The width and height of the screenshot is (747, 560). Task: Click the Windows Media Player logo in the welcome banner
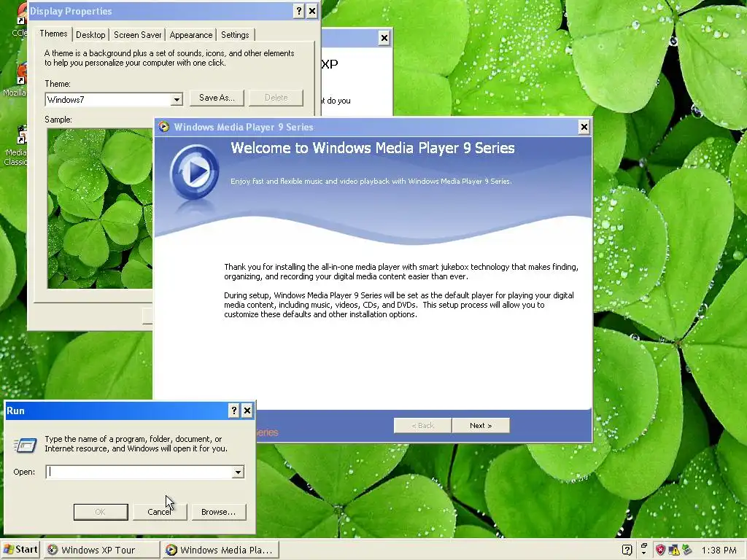pyautogui.click(x=194, y=172)
